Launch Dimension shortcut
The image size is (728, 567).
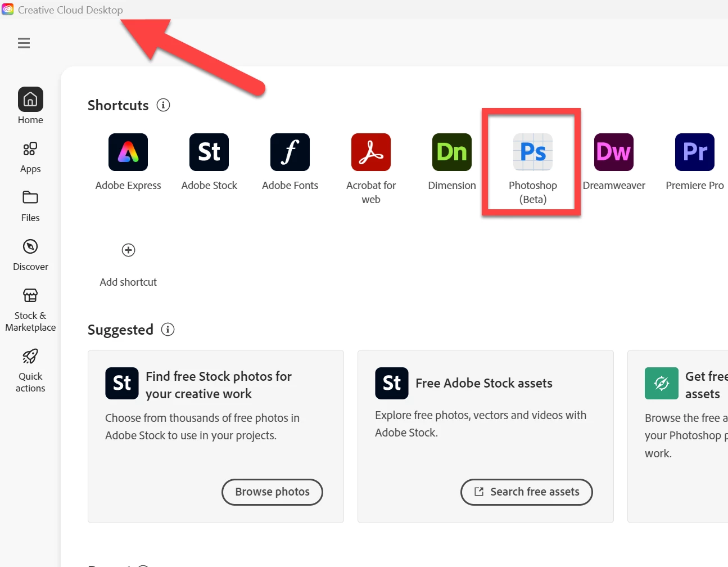452,162
